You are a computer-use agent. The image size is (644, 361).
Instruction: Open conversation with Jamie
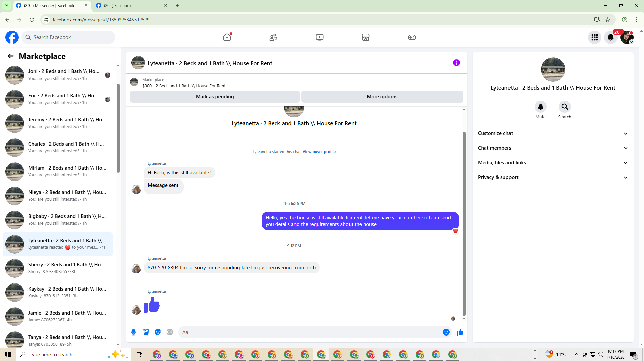pos(58,316)
